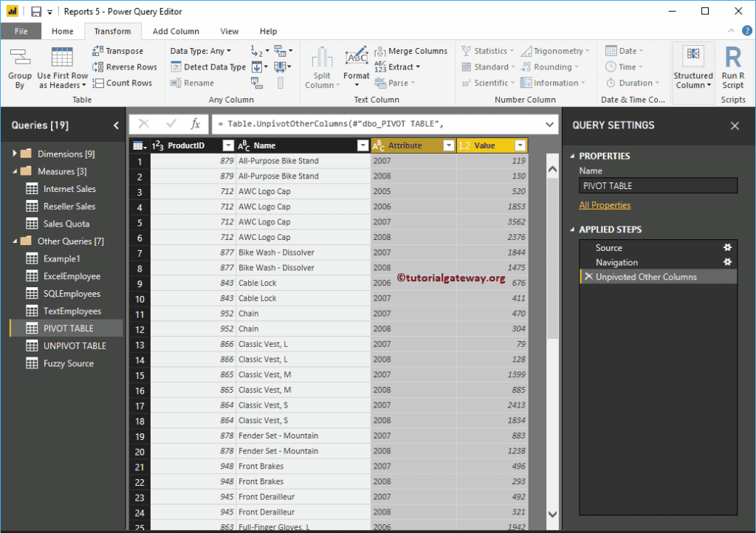Image resolution: width=756 pixels, height=533 pixels.
Task: Select the UNPIVOT TABLE query
Action: click(74, 345)
